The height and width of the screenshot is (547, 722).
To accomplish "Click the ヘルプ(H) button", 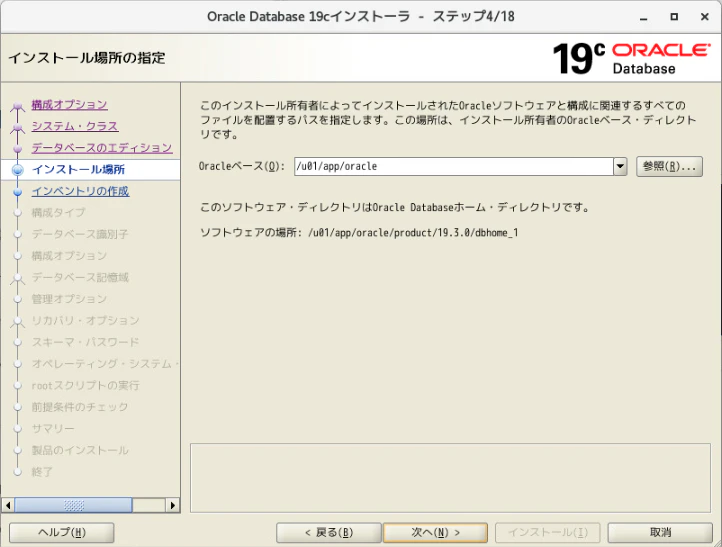I will click(x=62, y=533).
